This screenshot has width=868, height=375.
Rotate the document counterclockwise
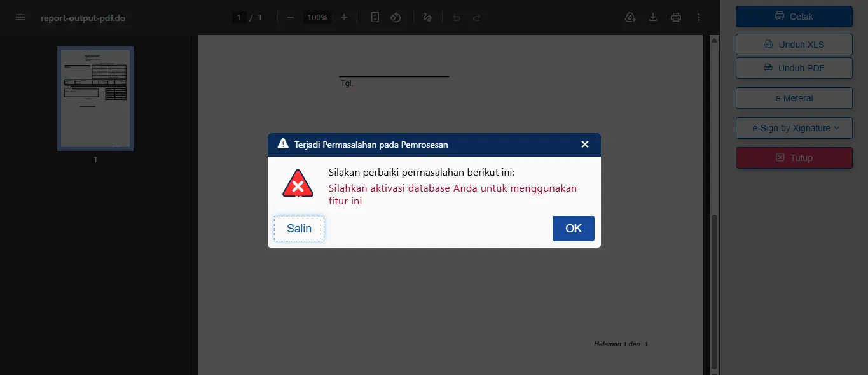pos(396,17)
